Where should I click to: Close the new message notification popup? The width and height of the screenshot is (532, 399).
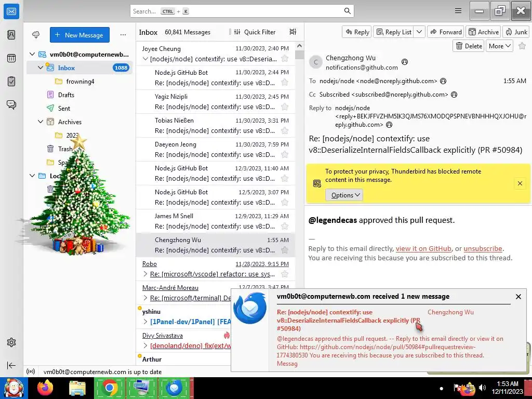(518, 297)
